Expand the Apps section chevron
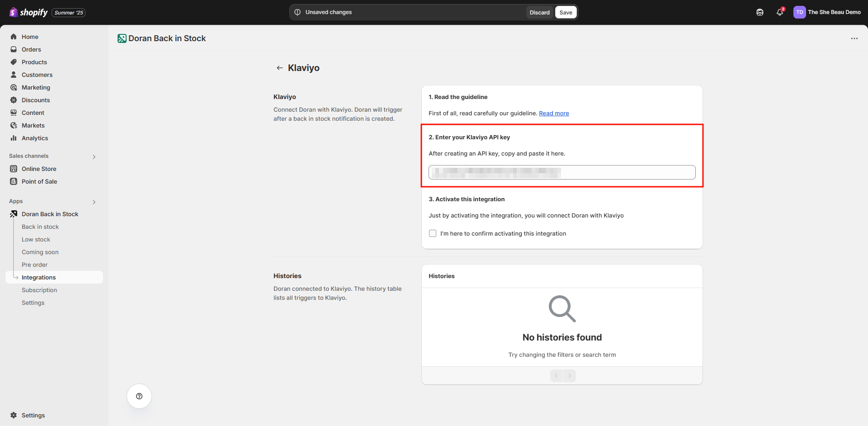The width and height of the screenshot is (868, 426). pyautogui.click(x=94, y=202)
